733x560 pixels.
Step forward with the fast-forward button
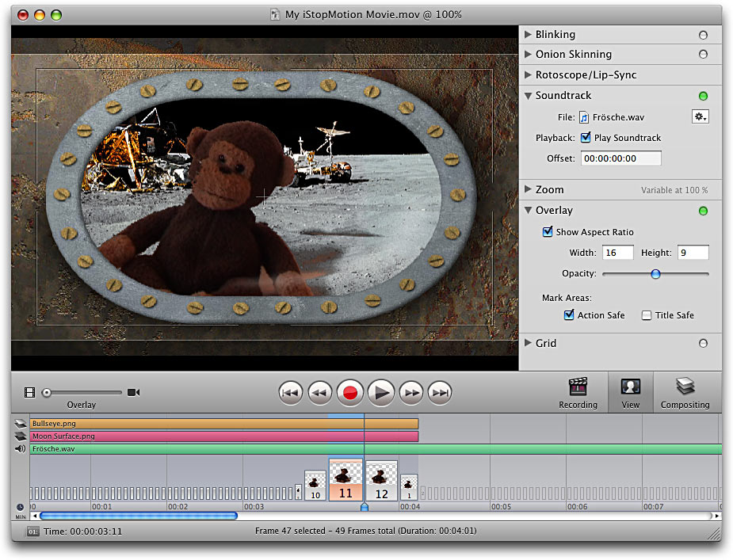click(411, 393)
